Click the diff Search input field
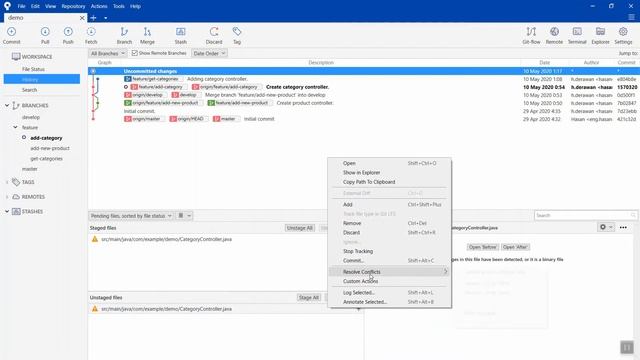The width and height of the screenshot is (640, 360). coord(585,215)
